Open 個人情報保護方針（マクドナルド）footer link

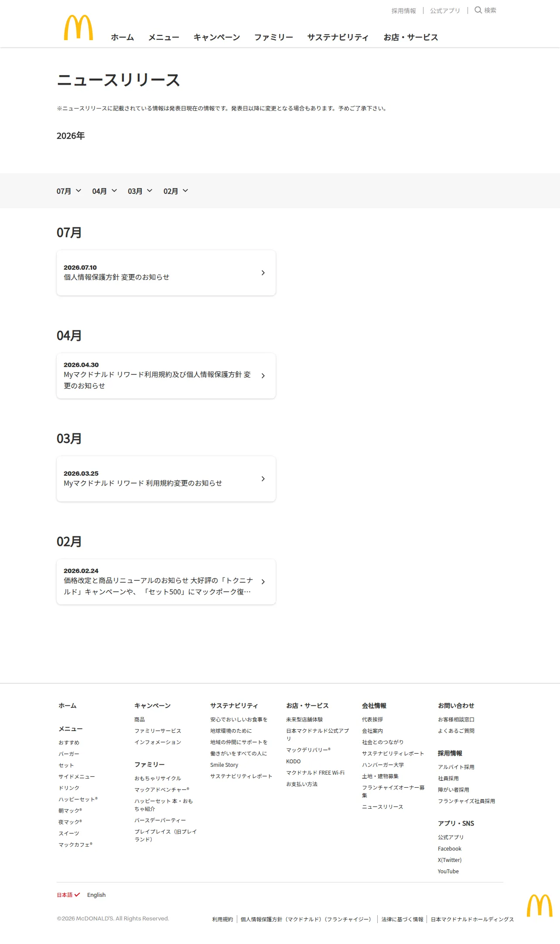281,919
